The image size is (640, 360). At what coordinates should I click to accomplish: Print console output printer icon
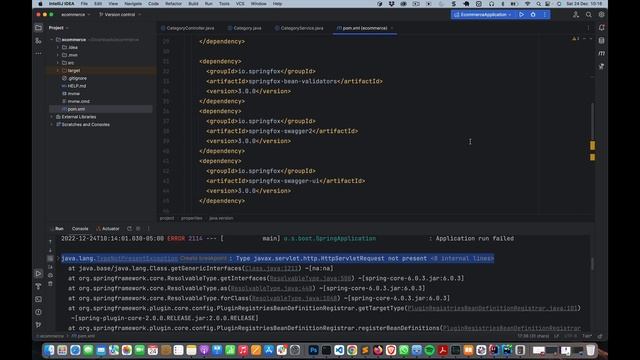click(x=50, y=275)
